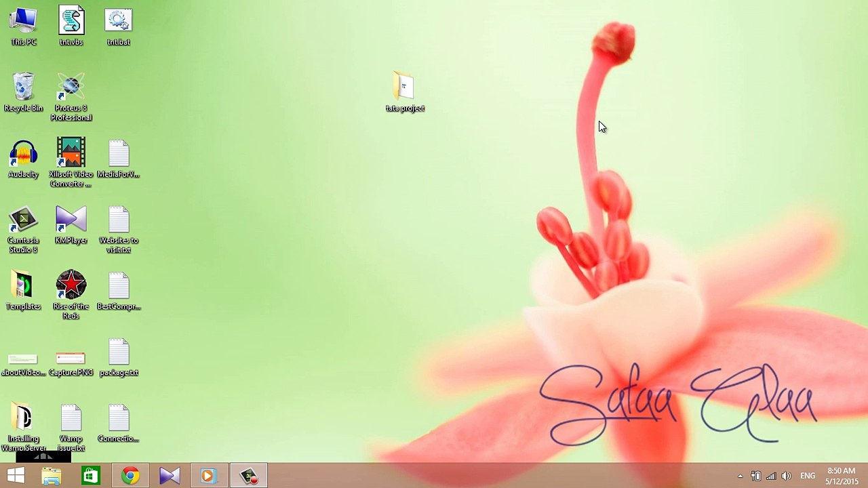Select the Wamp issue.txt file
Image resolution: width=868 pixels, height=488 pixels.
pyautogui.click(x=71, y=428)
